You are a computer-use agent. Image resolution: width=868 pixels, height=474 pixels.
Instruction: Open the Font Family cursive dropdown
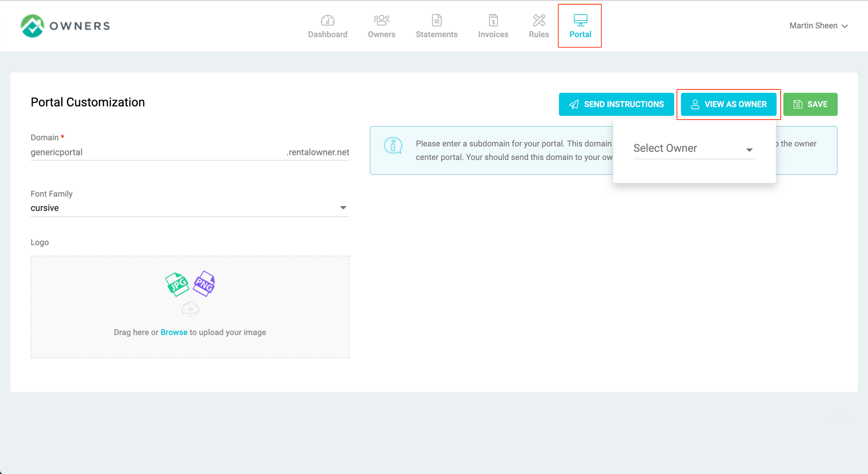(190, 208)
